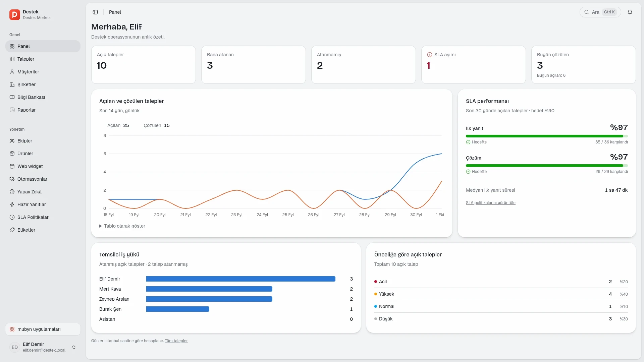Click the Ekipler team icon

[12, 141]
